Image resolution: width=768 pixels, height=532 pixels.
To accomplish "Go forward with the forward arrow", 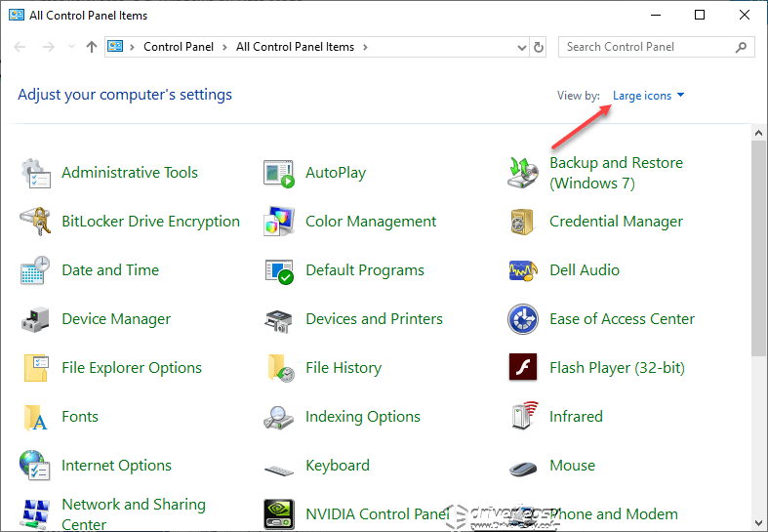I will (x=49, y=47).
